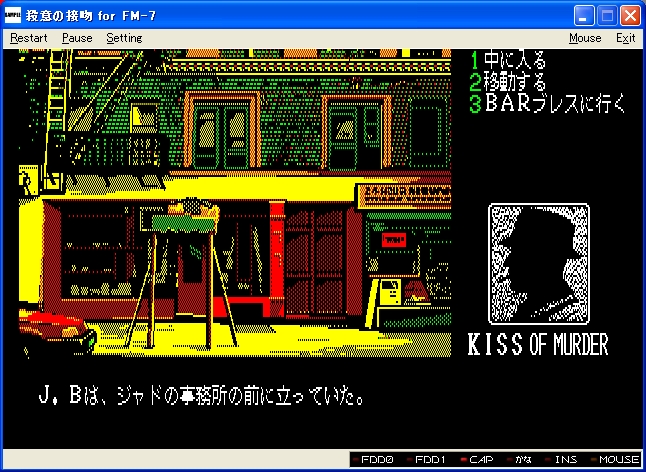This screenshot has height=472, width=646.
Task: Expand the Setting menu
Action: click(124, 38)
